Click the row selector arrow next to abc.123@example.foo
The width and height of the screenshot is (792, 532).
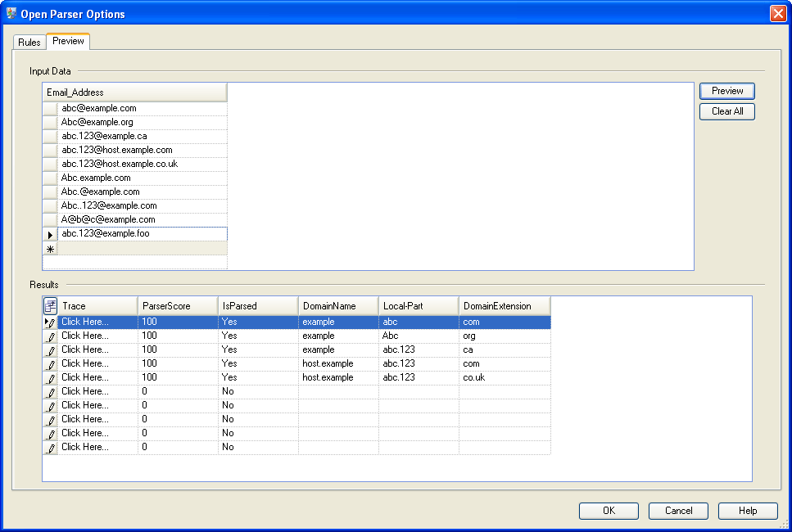(50, 233)
